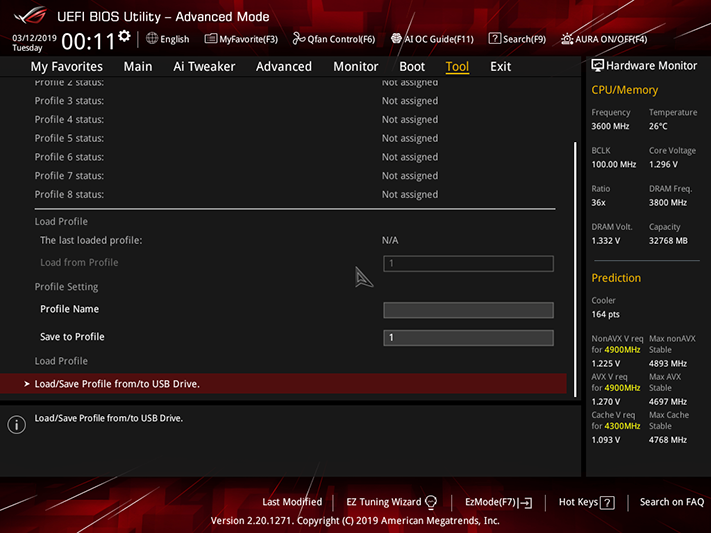Click the 00:11 clock display
The width and height of the screenshot is (711, 533).
(88, 42)
